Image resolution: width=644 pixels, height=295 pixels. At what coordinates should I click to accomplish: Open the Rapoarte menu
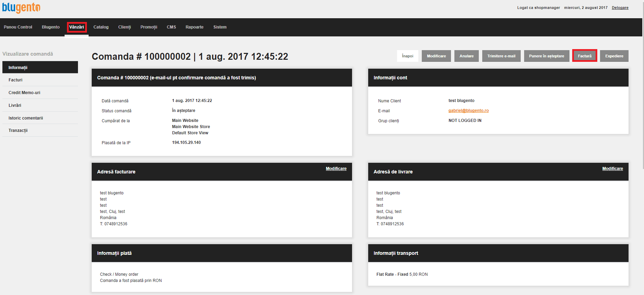[x=194, y=27]
